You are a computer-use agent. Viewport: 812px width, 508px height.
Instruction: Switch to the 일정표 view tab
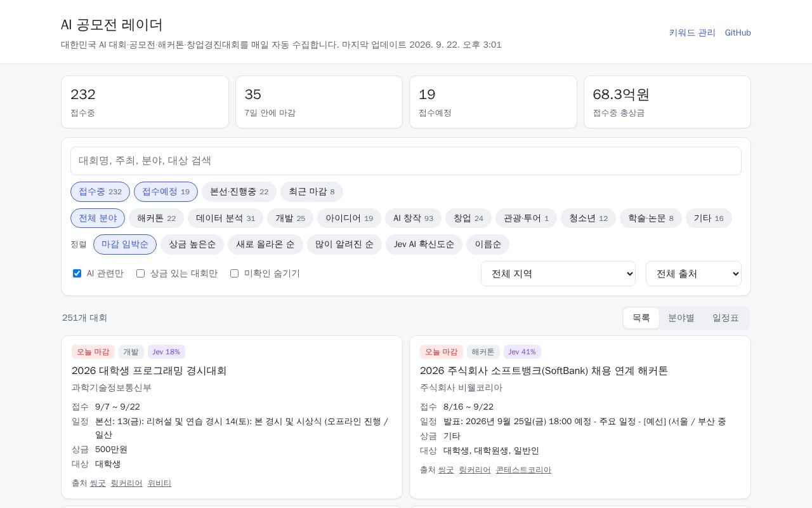(x=726, y=318)
